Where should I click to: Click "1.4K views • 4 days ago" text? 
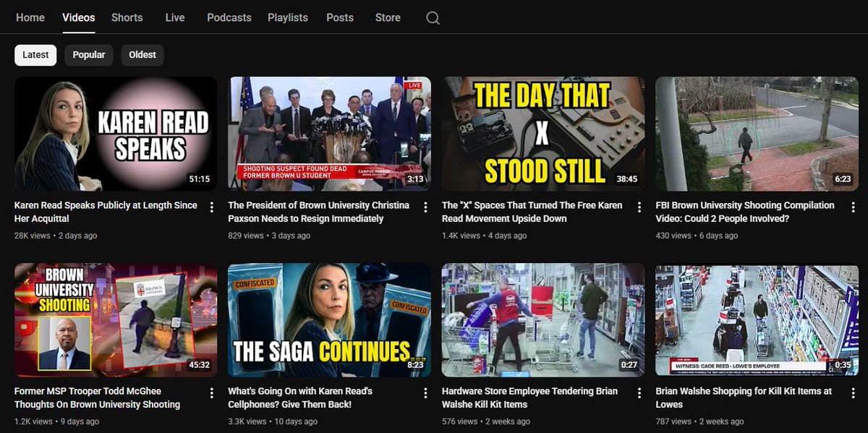(484, 236)
